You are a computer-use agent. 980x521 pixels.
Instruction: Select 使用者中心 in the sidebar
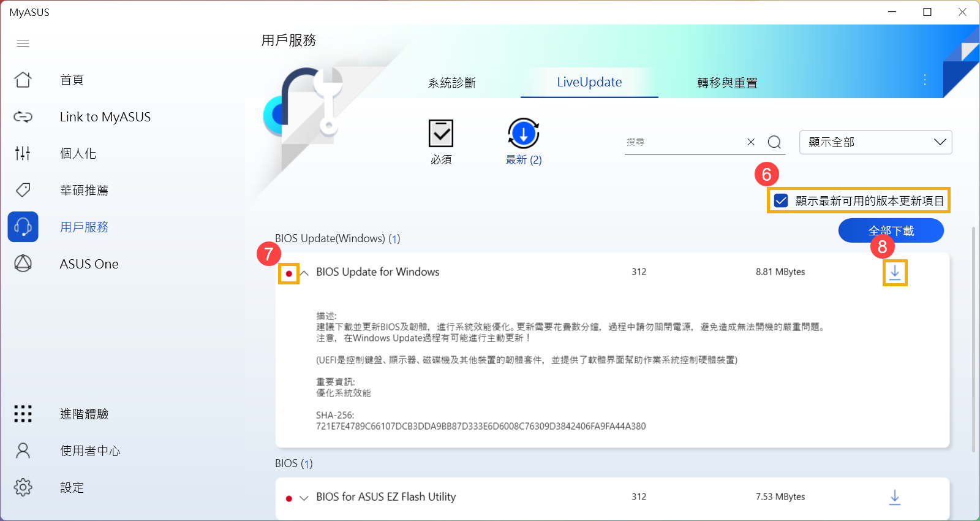90,451
